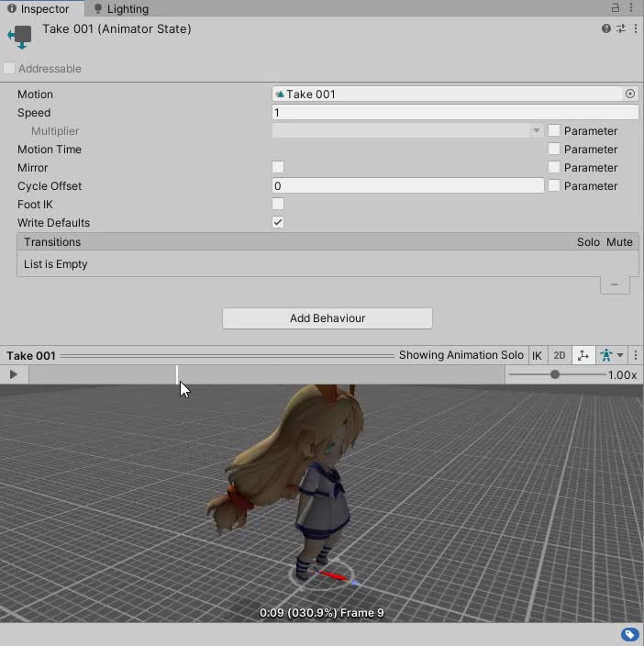This screenshot has width=644, height=646.
Task: Click the Cycle Offset input field
Action: (x=408, y=185)
